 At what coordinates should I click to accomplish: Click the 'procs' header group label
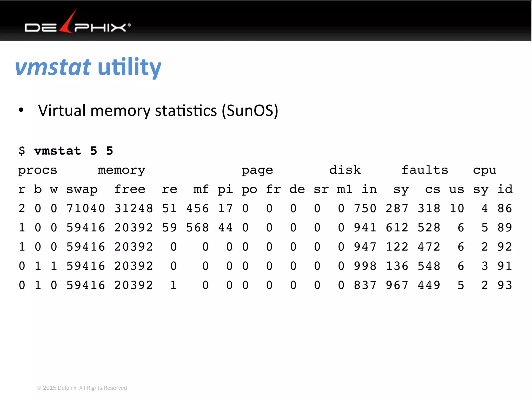[38, 170]
